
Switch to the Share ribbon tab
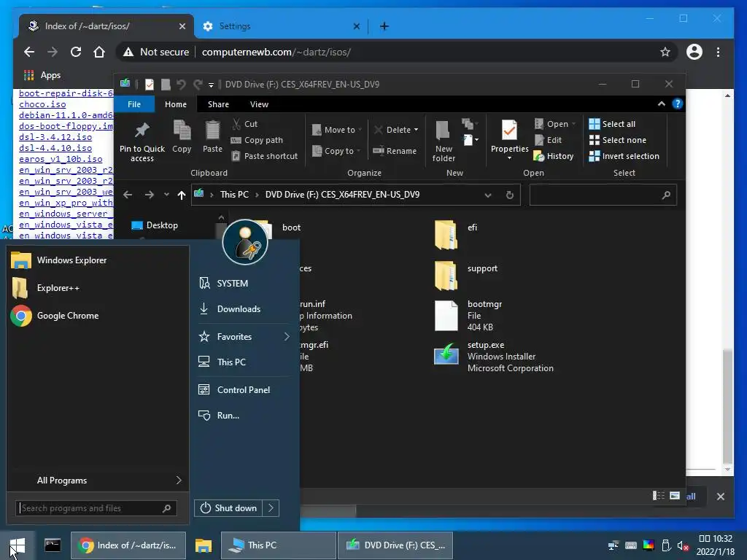218,104
